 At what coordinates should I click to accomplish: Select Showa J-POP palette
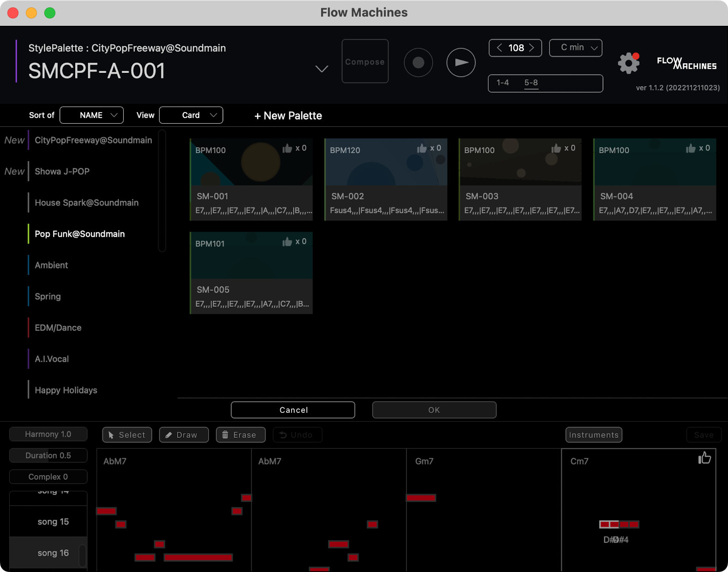pos(62,172)
